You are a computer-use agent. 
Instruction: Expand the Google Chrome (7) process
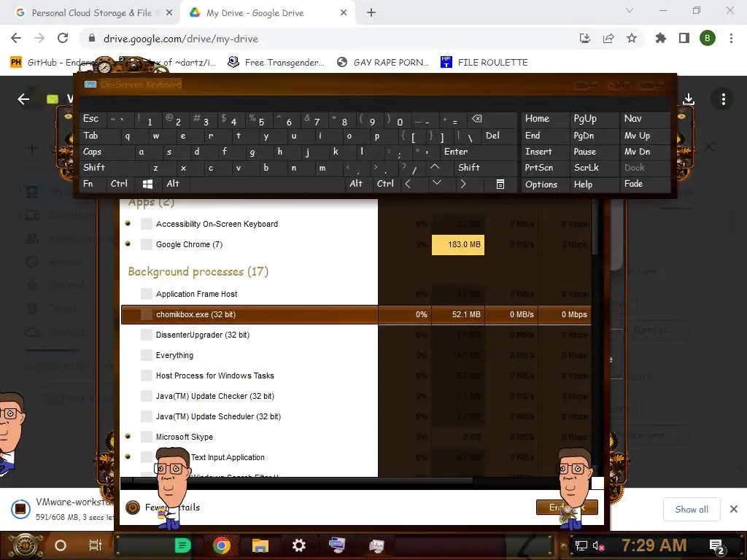coord(128,244)
